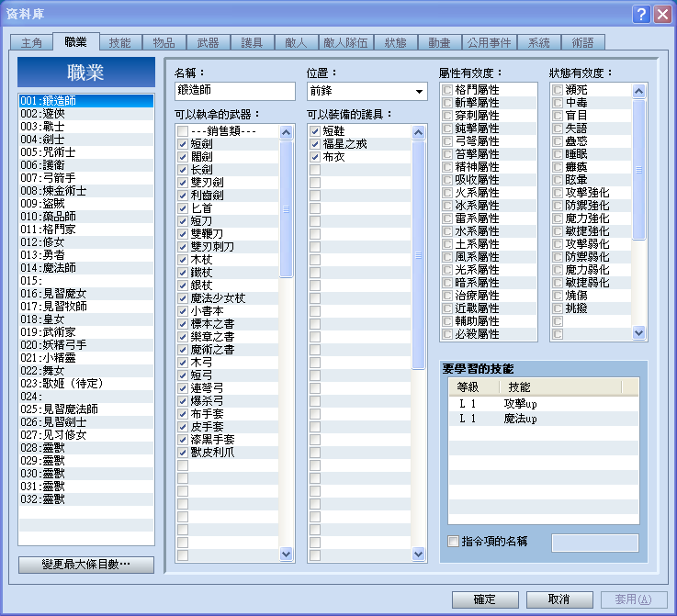Viewport: 677px width, 616px height.
Task: Uncheck the 獸皮利爪 weapon checkbox
Action: tap(183, 453)
